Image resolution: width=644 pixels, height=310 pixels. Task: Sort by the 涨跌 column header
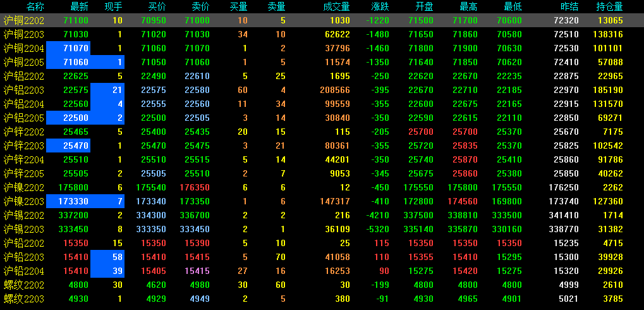pyautogui.click(x=380, y=6)
